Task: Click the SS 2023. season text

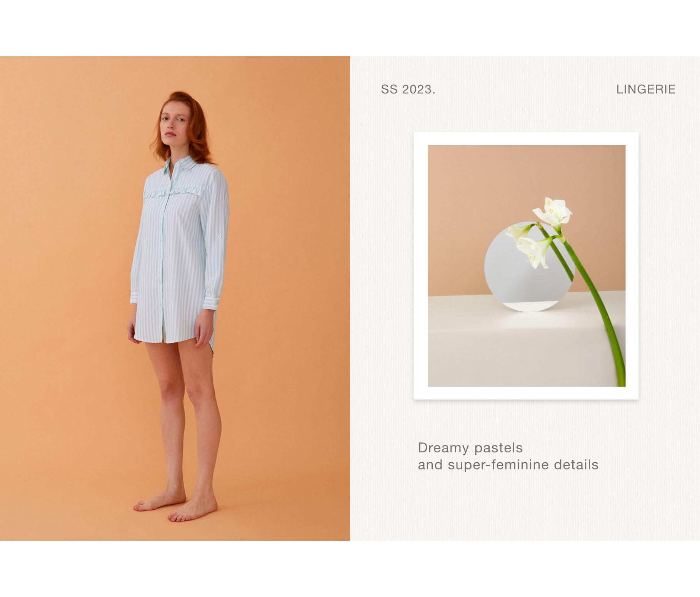Action: tap(408, 89)
